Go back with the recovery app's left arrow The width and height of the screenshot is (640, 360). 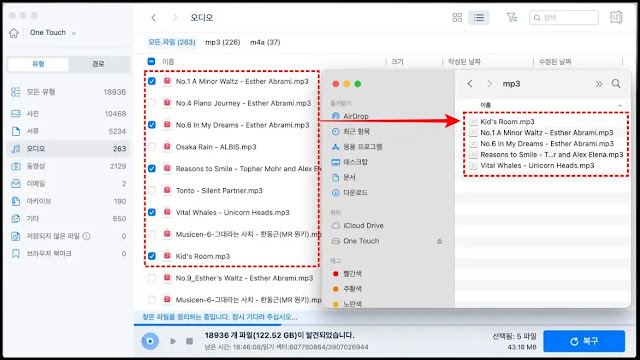153,18
